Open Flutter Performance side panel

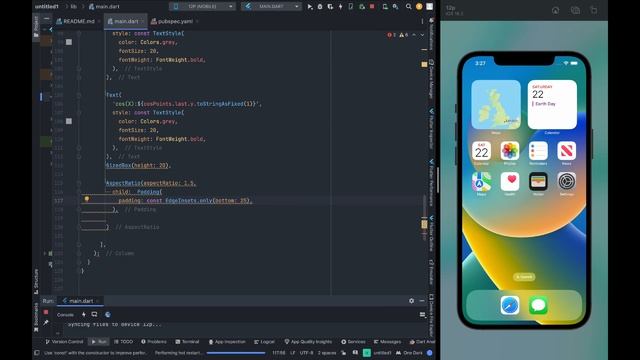(x=431, y=182)
